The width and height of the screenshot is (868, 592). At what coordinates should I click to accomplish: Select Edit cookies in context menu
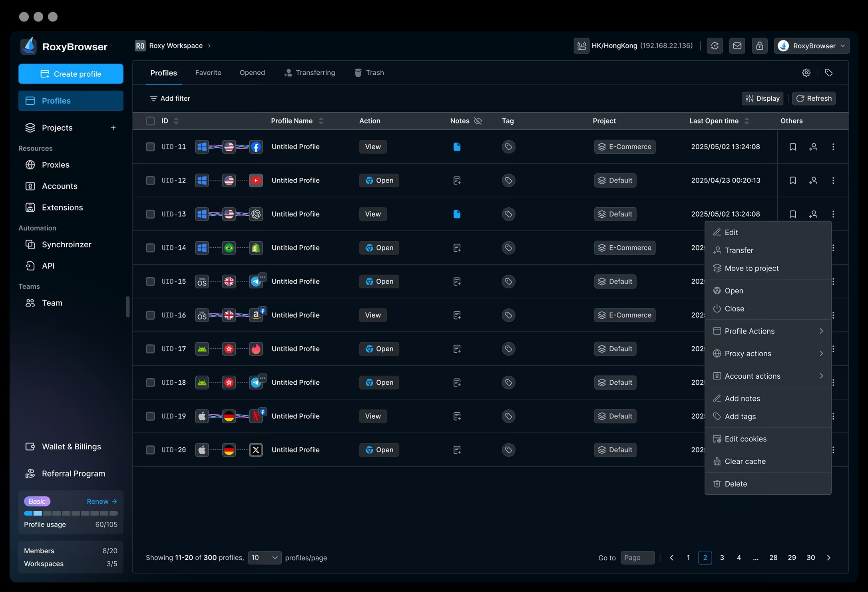745,439
